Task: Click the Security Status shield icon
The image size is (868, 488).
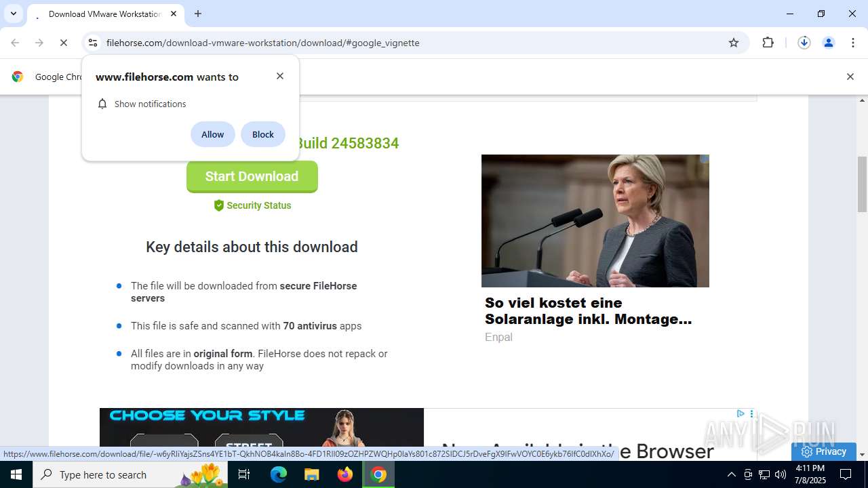Action: 218,205
